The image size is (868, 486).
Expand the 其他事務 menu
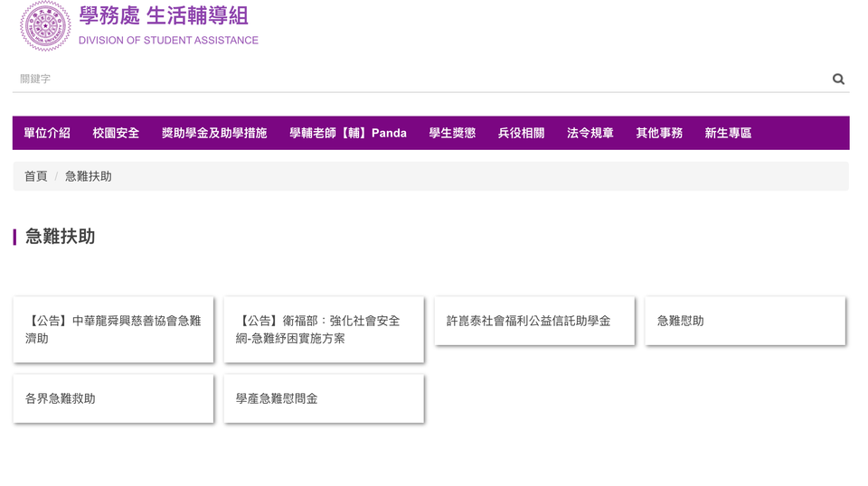click(659, 133)
